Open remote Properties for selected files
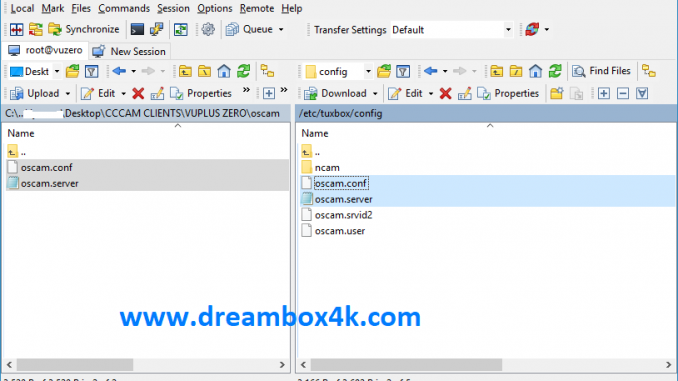 click(508, 93)
